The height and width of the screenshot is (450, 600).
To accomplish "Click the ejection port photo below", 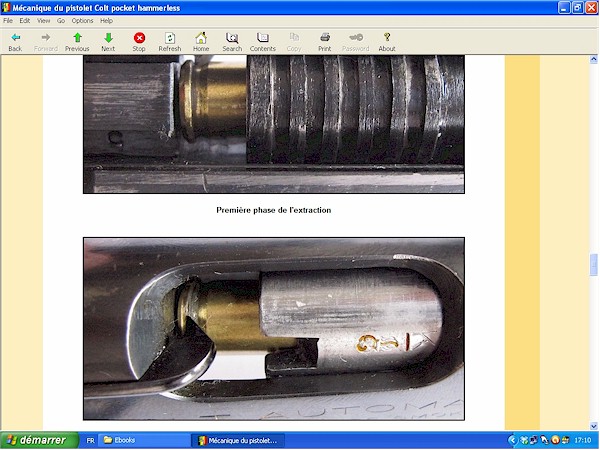I will (x=274, y=329).
